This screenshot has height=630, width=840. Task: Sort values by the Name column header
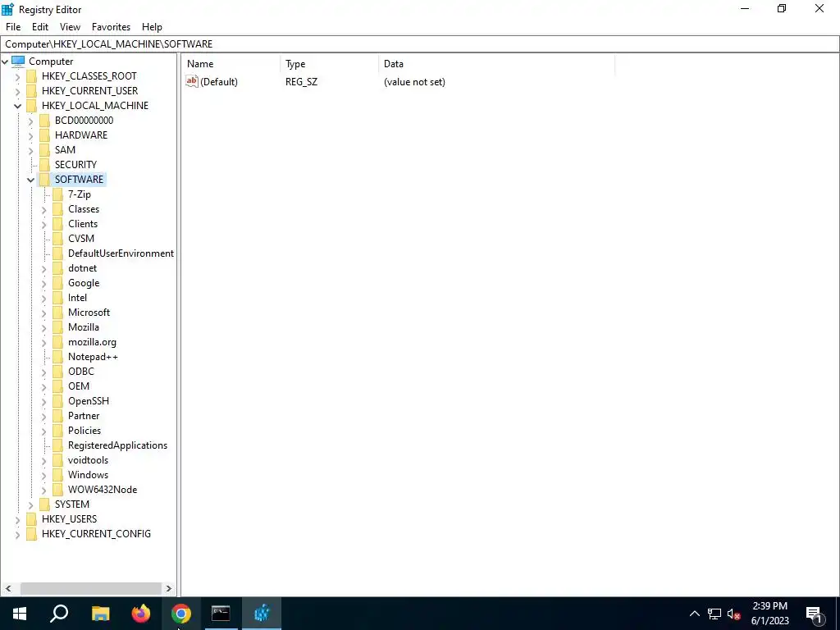(x=231, y=64)
